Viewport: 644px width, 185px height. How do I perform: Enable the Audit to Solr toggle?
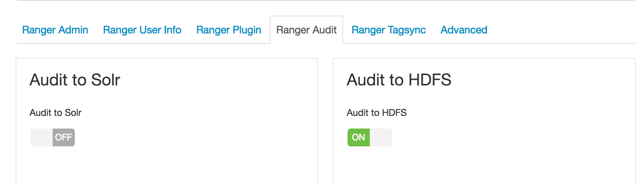(53, 137)
